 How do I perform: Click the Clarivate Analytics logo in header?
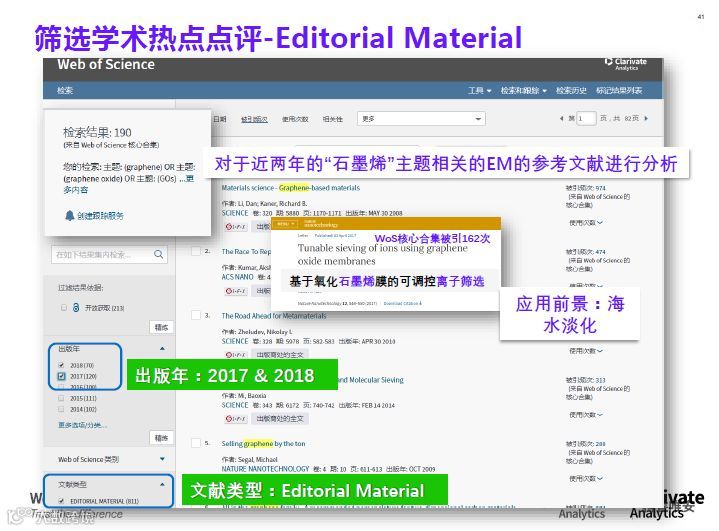point(626,64)
